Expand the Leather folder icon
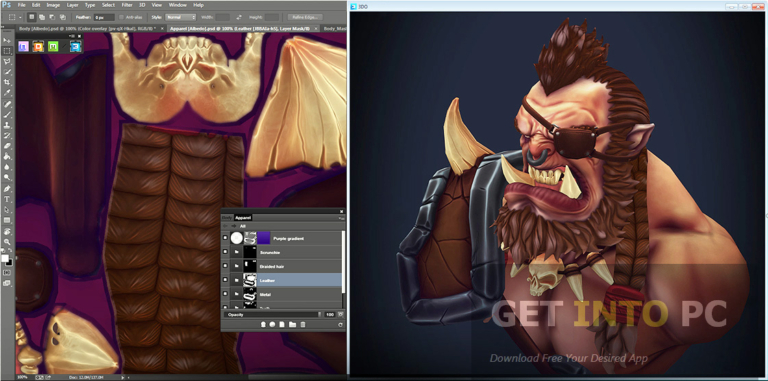This screenshot has width=768, height=381. click(237, 280)
